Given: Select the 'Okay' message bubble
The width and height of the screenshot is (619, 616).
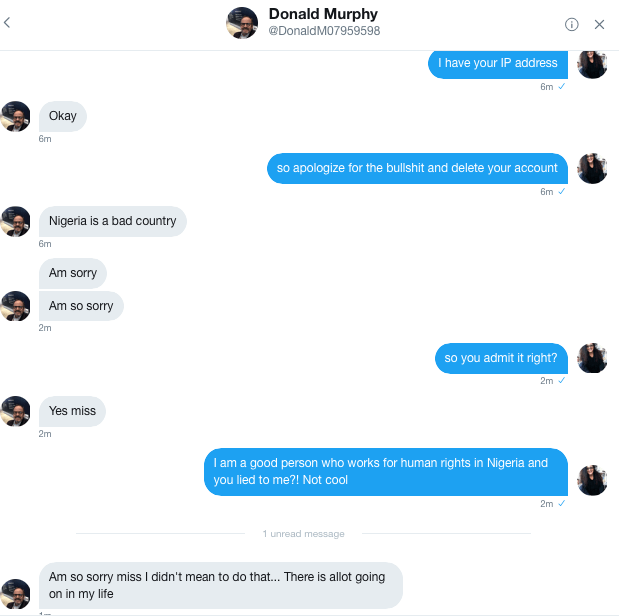Looking at the screenshot, I should (x=63, y=116).
